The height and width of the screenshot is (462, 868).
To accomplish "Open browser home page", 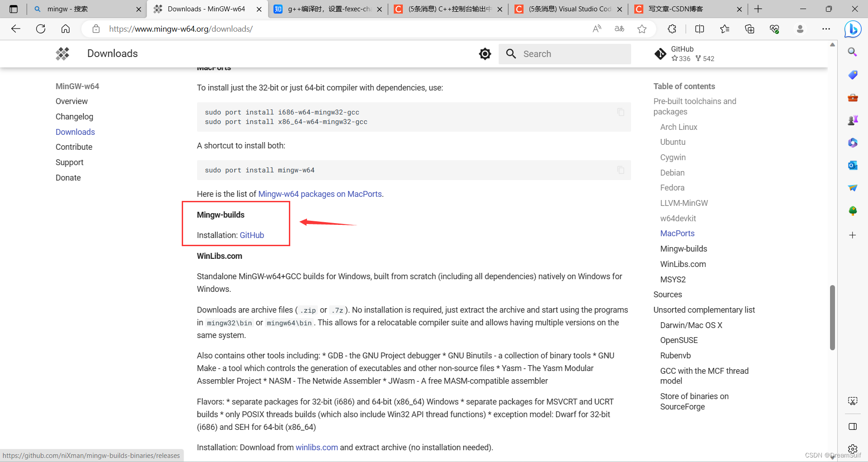I will [66, 29].
